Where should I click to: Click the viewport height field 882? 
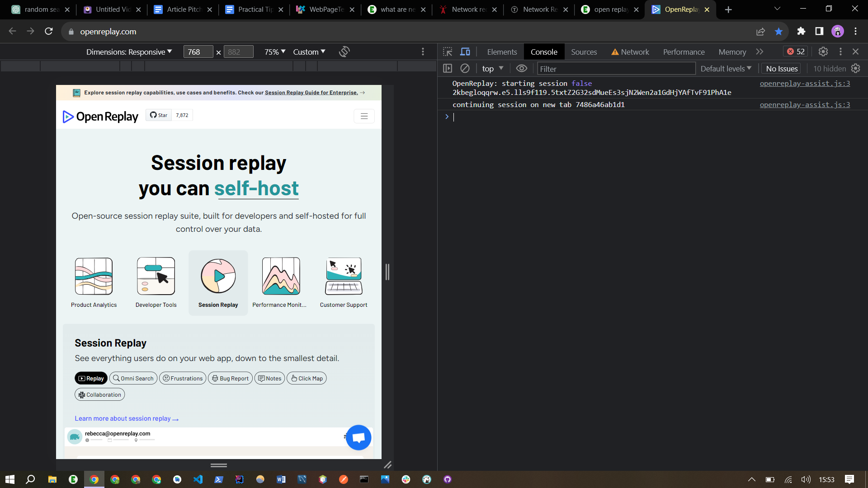click(238, 52)
